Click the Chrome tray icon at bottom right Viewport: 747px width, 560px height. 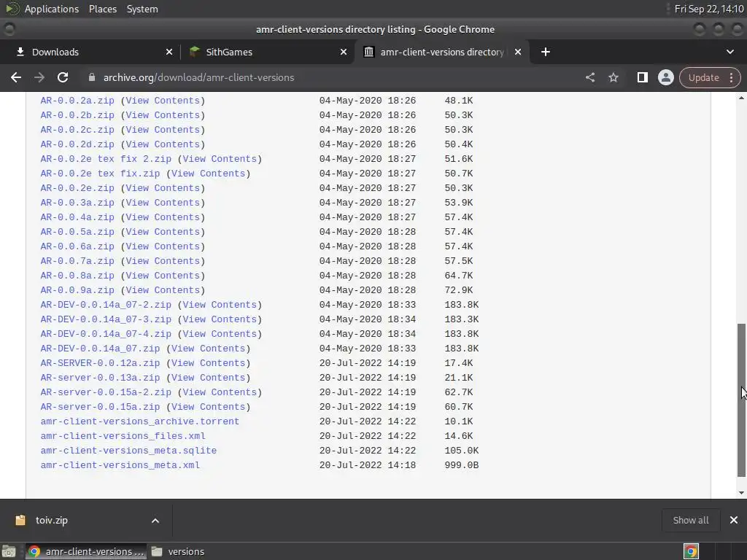tap(691, 551)
